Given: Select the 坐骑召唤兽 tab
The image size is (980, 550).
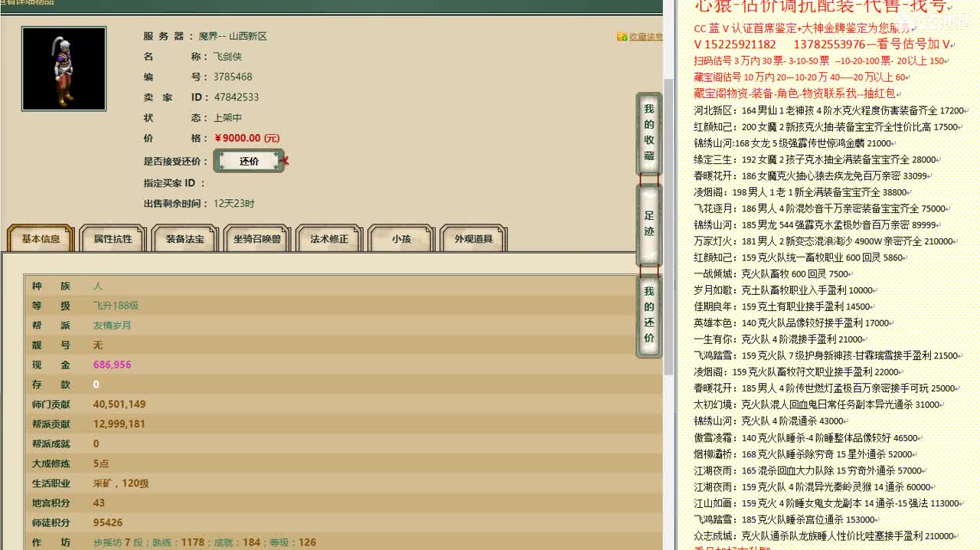Looking at the screenshot, I should click(x=257, y=239).
